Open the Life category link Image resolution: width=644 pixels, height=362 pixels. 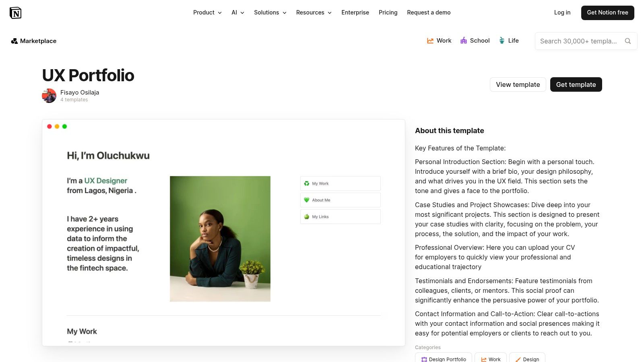[509, 41]
